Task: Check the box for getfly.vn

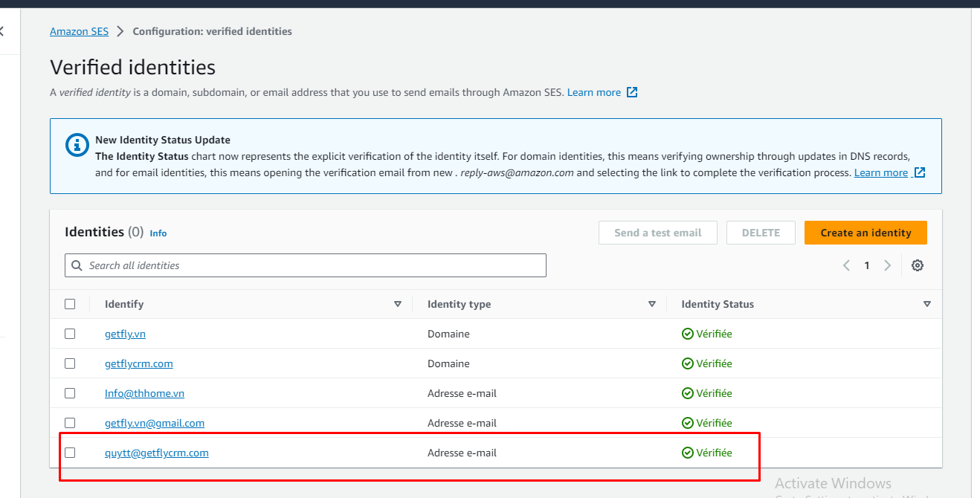Action: click(70, 334)
